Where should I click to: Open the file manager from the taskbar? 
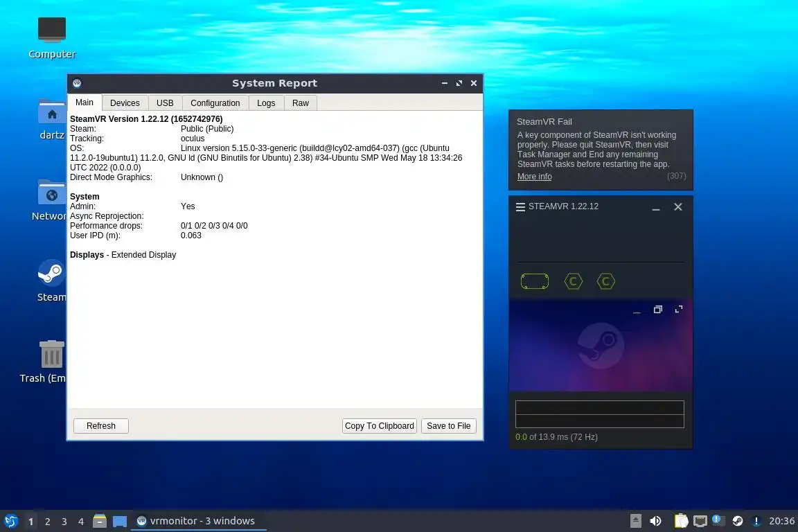[x=100, y=521]
